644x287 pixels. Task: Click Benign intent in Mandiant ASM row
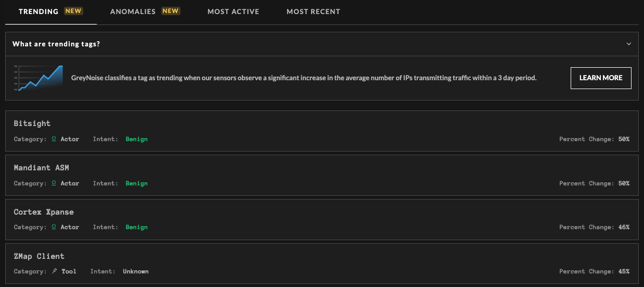pyautogui.click(x=137, y=183)
